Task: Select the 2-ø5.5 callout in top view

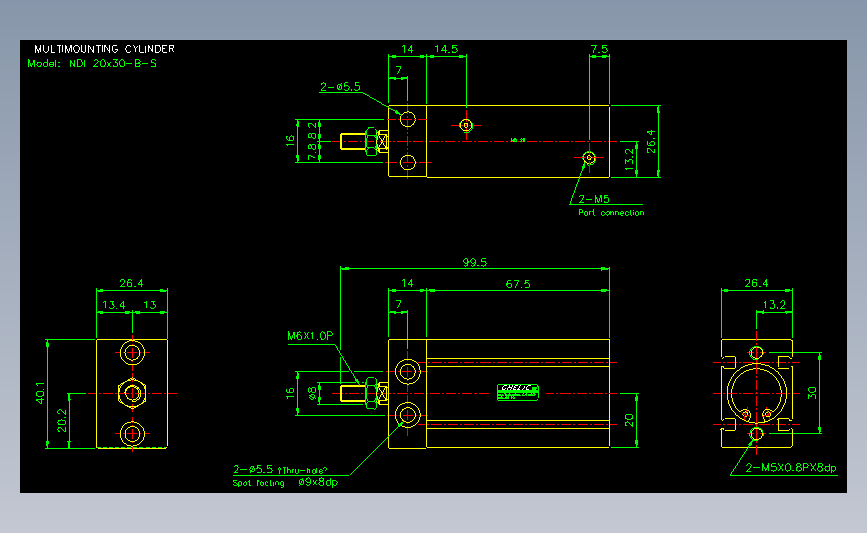Action: 340,87
